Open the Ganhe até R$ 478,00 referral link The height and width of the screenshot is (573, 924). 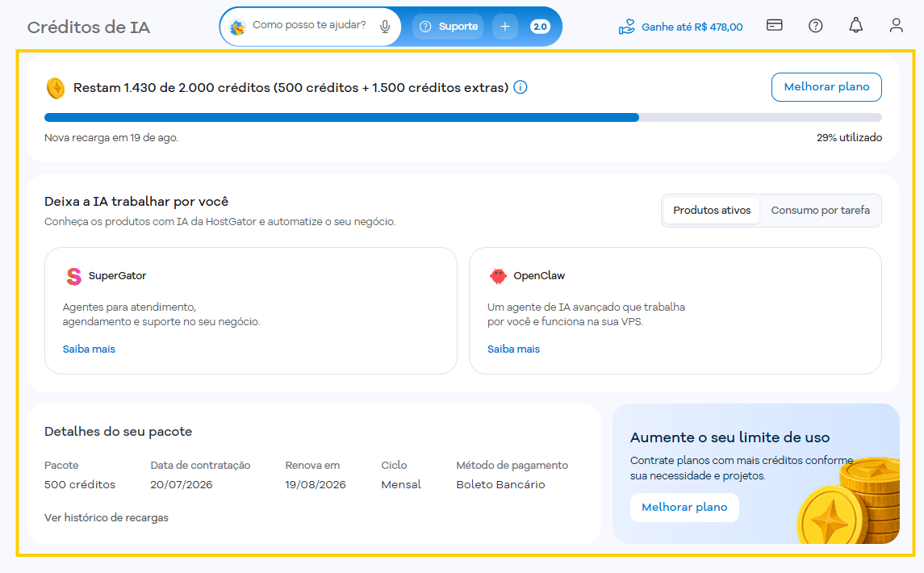click(x=692, y=27)
